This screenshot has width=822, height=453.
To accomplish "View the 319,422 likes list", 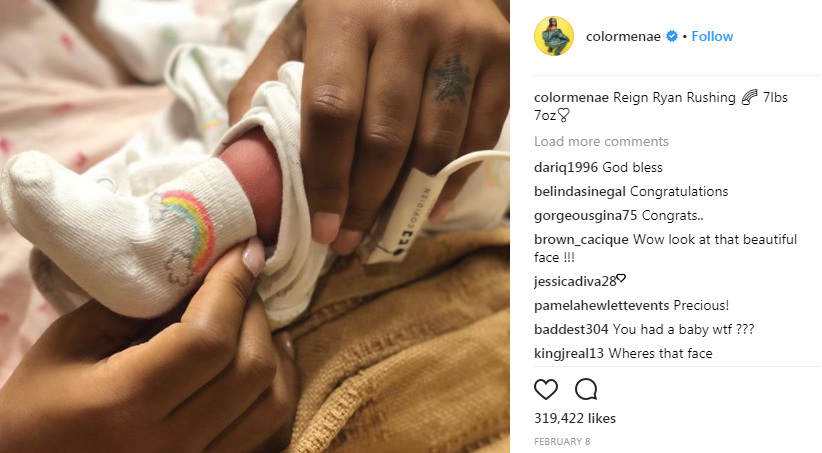I will (575, 418).
